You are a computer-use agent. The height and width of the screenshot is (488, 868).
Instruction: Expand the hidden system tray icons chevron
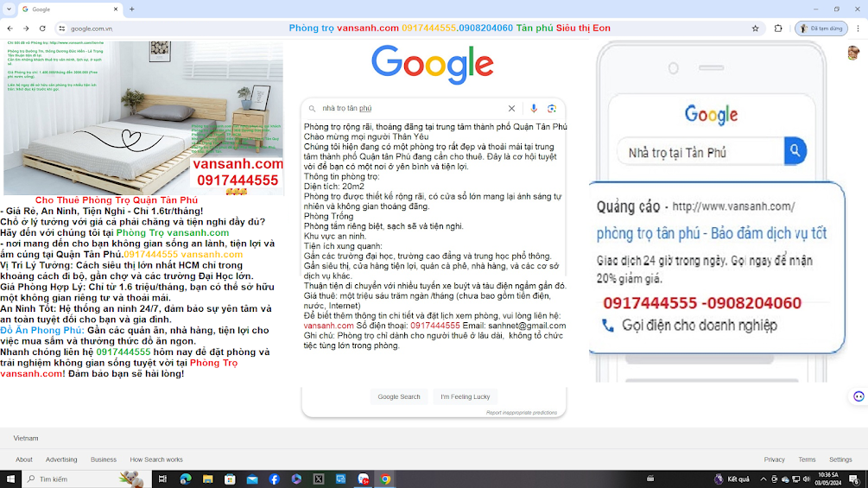(763, 479)
